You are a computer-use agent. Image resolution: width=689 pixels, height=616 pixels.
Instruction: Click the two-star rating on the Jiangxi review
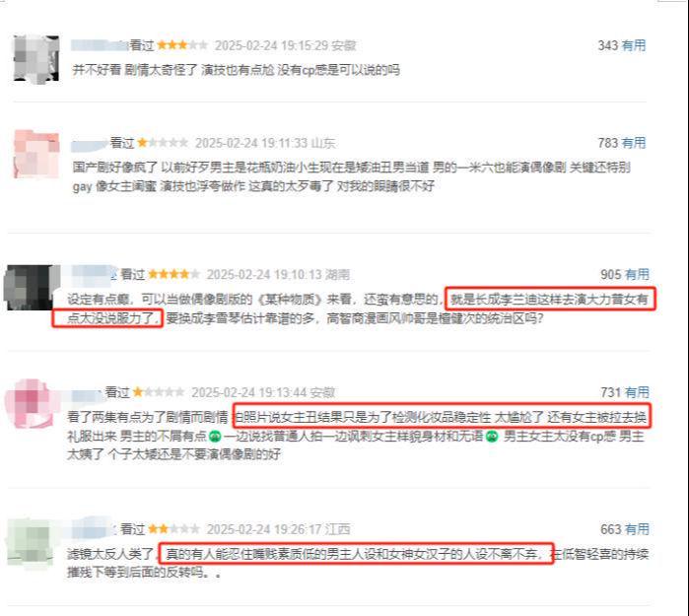(173, 529)
